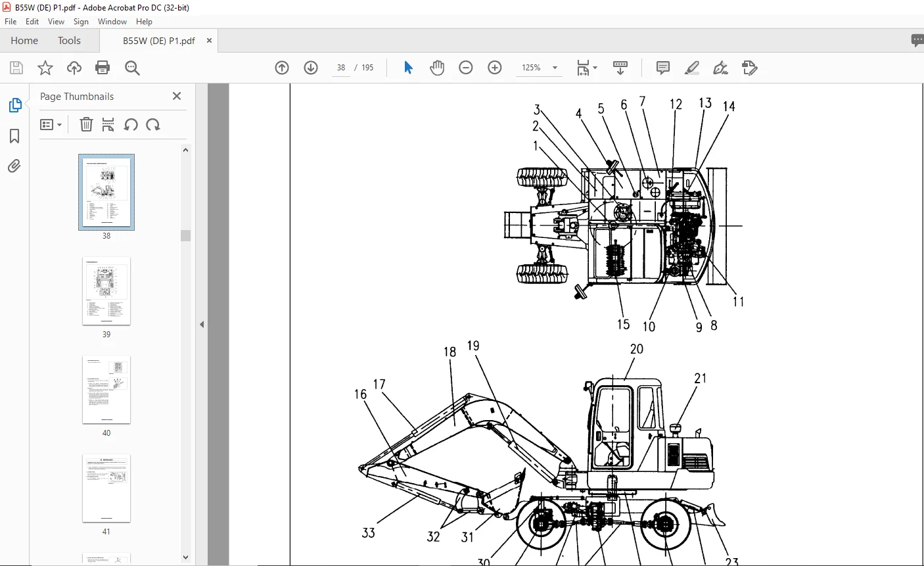Close the B55W (DE) P1.pdf tab
This screenshot has width=924, height=566.
[x=210, y=41]
